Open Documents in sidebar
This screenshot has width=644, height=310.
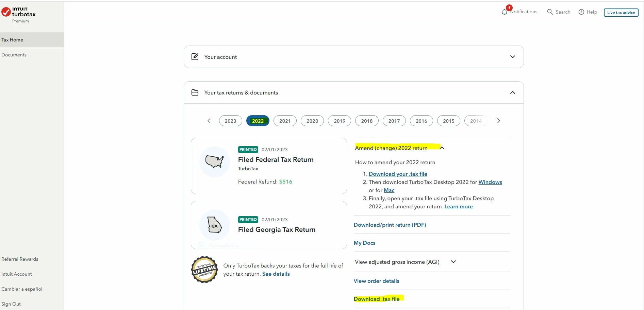(14, 55)
